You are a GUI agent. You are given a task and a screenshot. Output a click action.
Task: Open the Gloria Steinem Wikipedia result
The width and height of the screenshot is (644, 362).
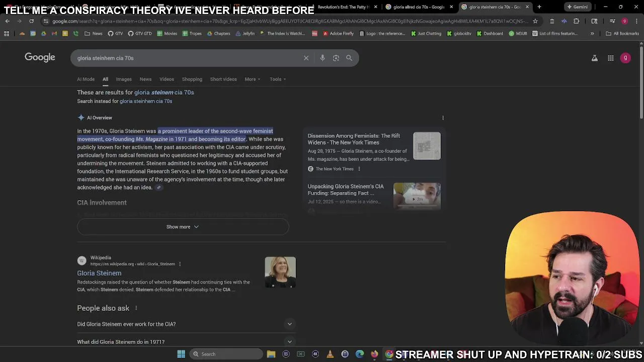99,273
